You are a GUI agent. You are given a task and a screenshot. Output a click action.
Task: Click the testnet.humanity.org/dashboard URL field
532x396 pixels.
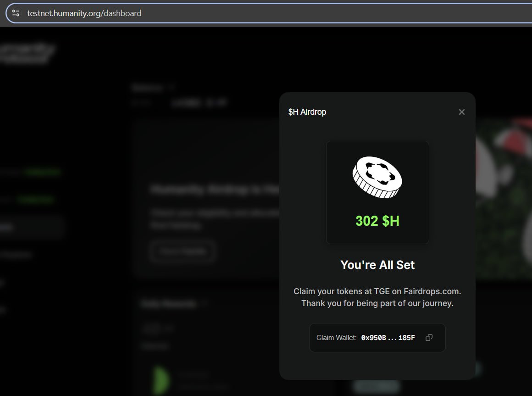(84, 13)
